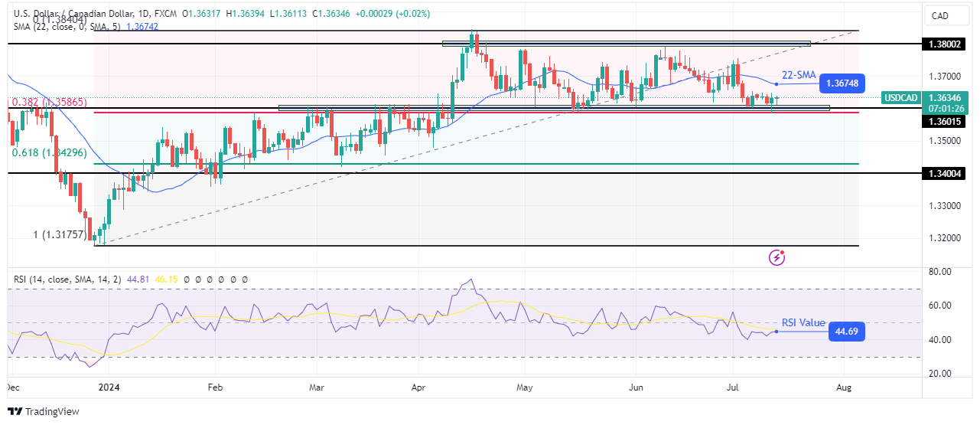980x425 pixels.
Task: Open the TradingView logo link
Action: (43, 411)
